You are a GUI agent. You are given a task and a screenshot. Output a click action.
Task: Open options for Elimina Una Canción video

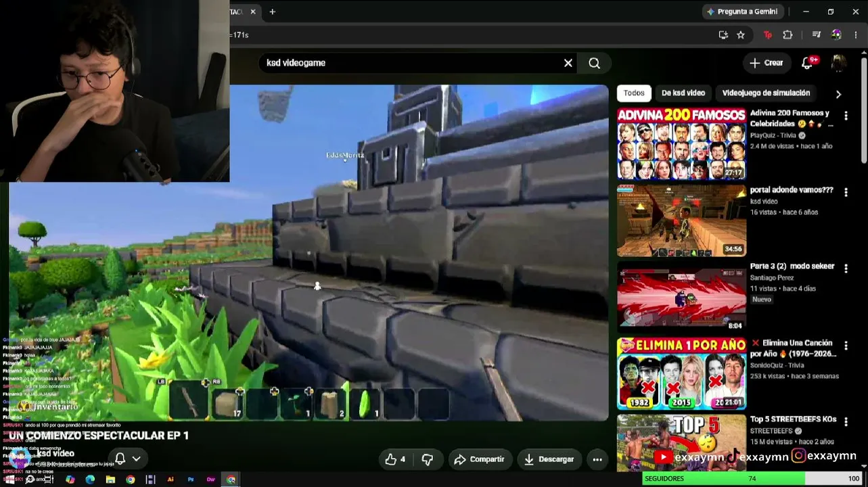846,346
